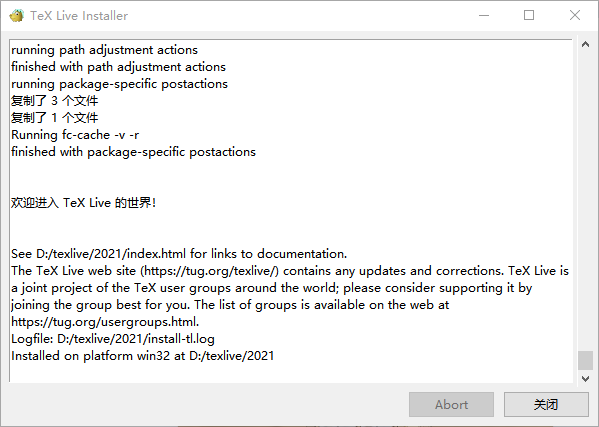
Task: Click the TeX Live Installer title bar icon
Action: tap(16, 16)
